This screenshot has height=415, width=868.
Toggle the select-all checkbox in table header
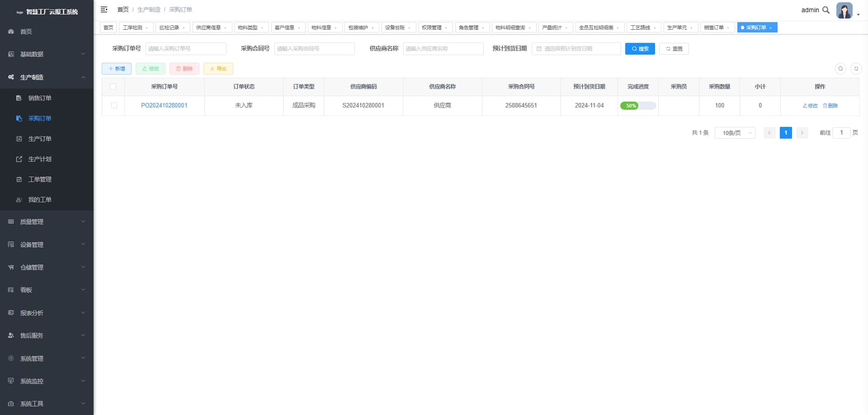click(113, 87)
